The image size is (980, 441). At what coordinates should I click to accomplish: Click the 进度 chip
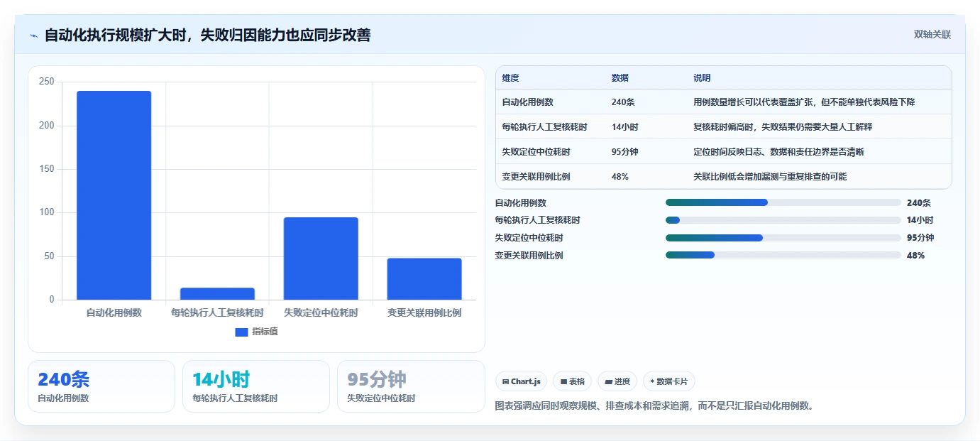[617, 381]
